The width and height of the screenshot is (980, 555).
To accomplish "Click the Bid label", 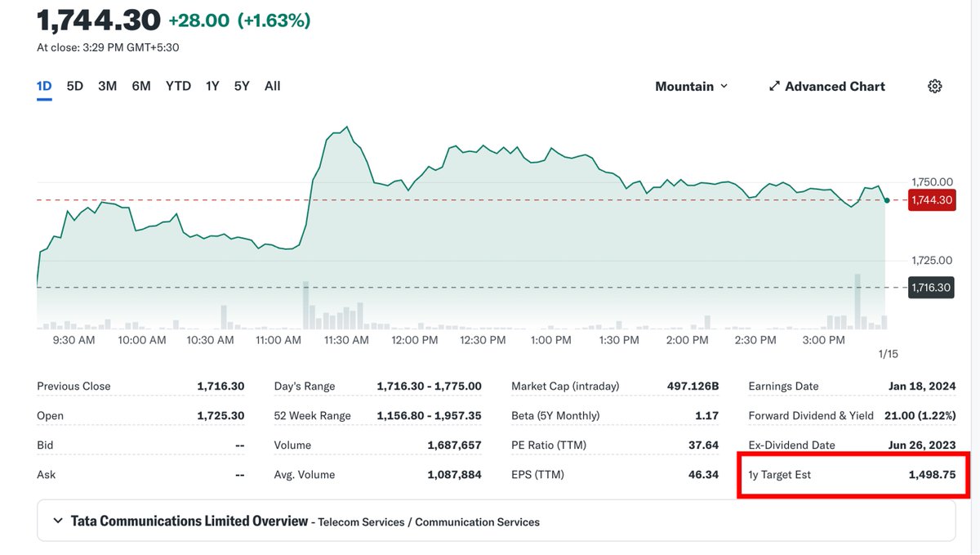I will [45, 445].
